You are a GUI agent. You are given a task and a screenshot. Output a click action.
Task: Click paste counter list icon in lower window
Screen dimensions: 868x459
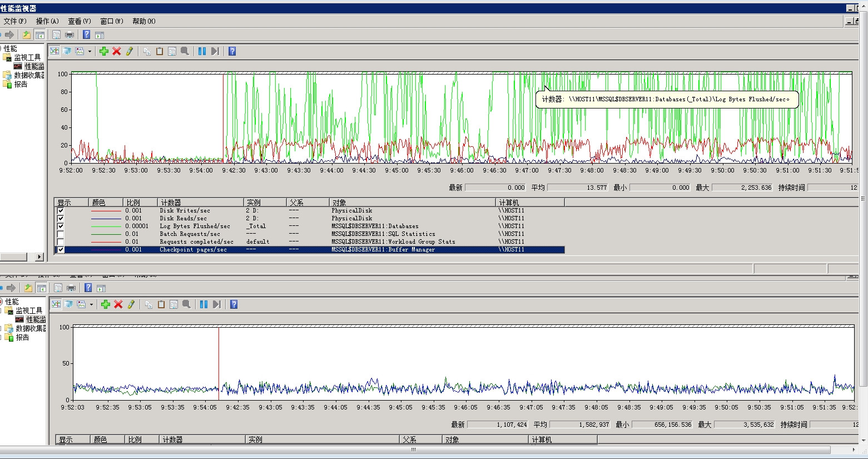[161, 304]
